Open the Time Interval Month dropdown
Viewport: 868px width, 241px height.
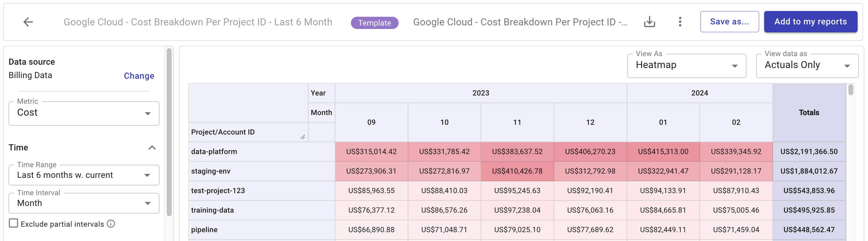coord(84,203)
